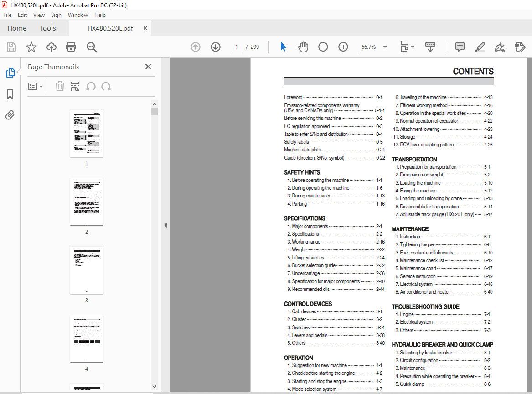Delete selected page with trash icon
This screenshot has width=532, height=394.
click(x=60, y=87)
